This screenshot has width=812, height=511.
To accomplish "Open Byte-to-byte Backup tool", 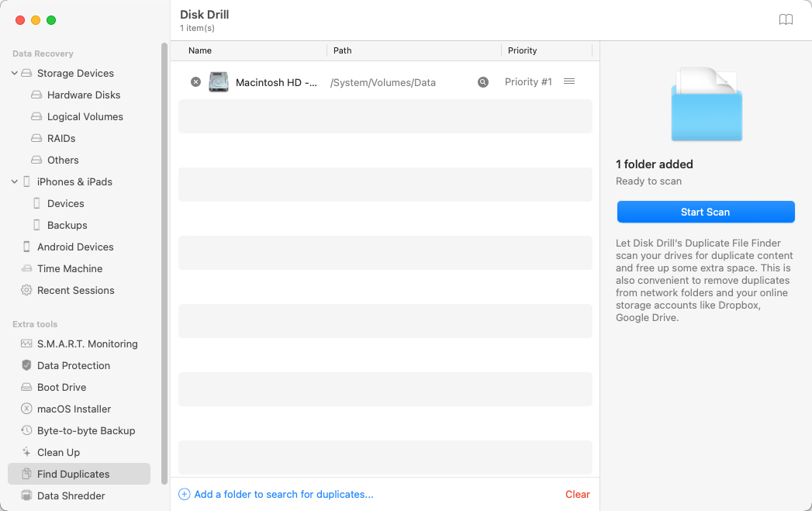I will pos(86,431).
